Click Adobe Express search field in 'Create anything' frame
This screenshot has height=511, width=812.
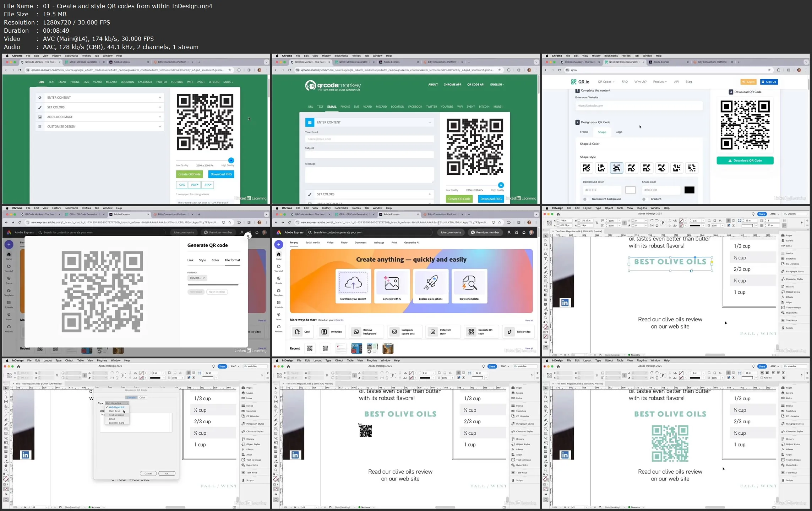(369, 232)
